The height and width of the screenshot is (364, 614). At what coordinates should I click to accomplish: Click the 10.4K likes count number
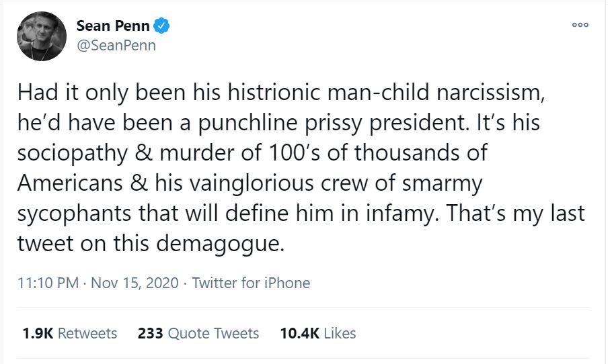pyautogui.click(x=299, y=333)
